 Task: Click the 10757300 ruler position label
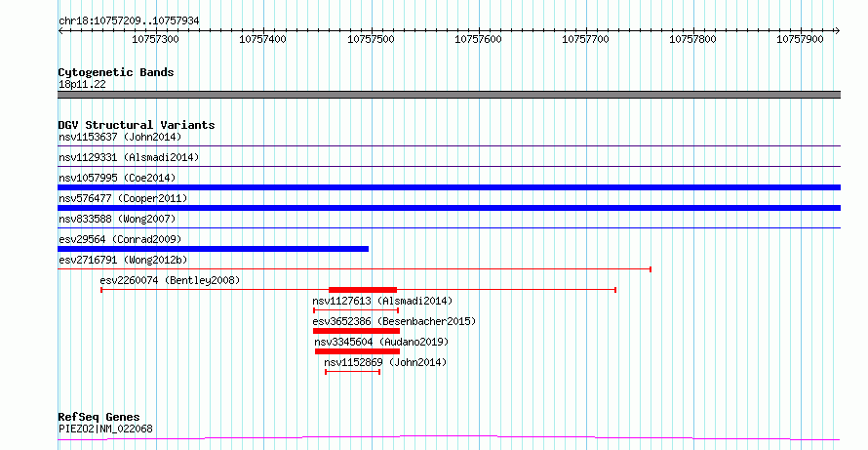tap(155, 39)
